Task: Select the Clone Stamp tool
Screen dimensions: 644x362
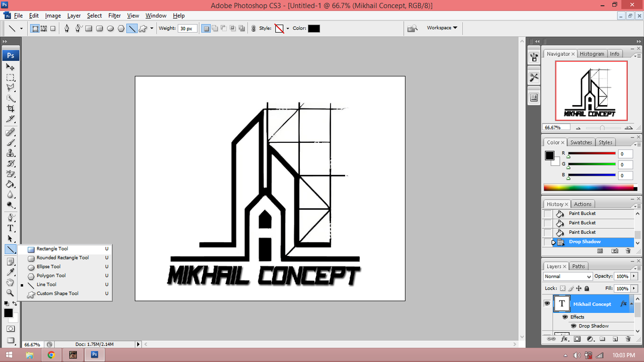Action: pyautogui.click(x=10, y=153)
